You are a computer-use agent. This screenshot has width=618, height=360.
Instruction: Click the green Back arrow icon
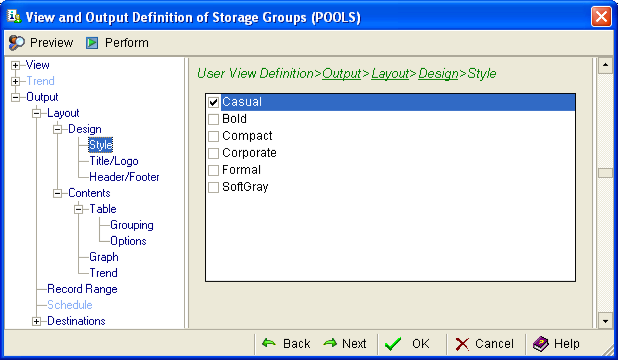tap(269, 343)
